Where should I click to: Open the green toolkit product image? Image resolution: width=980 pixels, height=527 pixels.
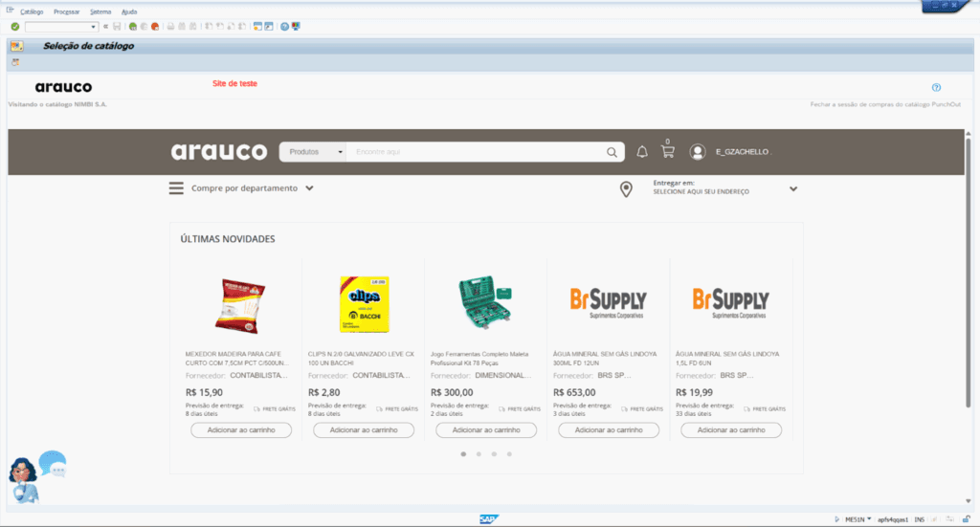tap(485, 302)
